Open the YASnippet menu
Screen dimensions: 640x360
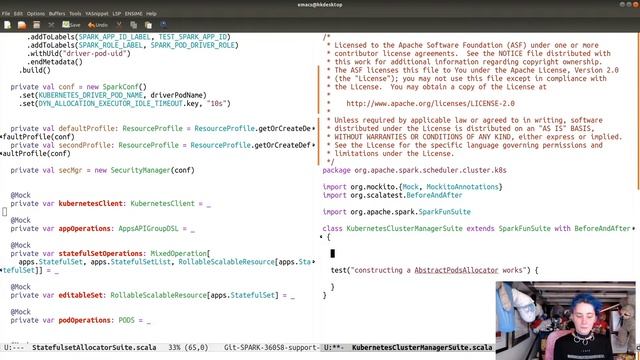click(x=97, y=13)
